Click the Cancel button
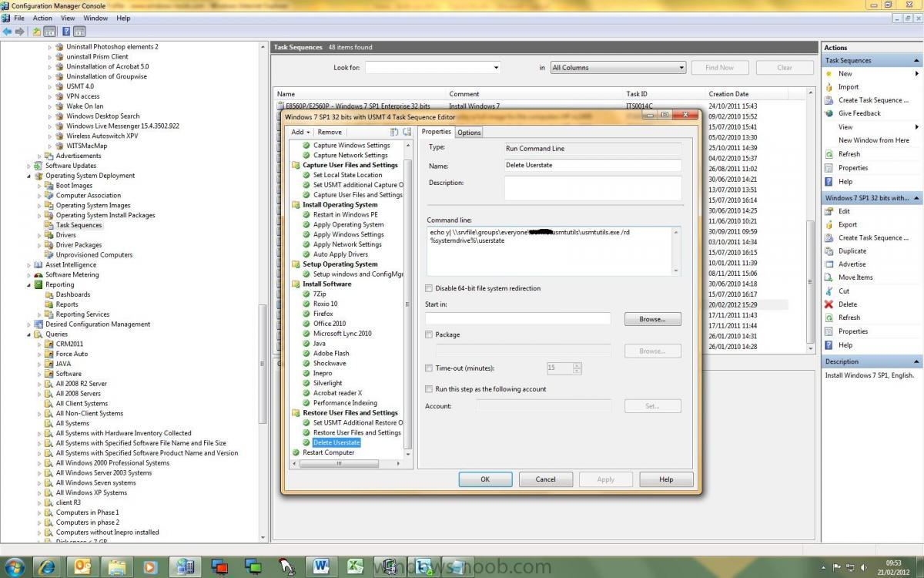Viewport: 924px width, 578px height. pyautogui.click(x=545, y=479)
